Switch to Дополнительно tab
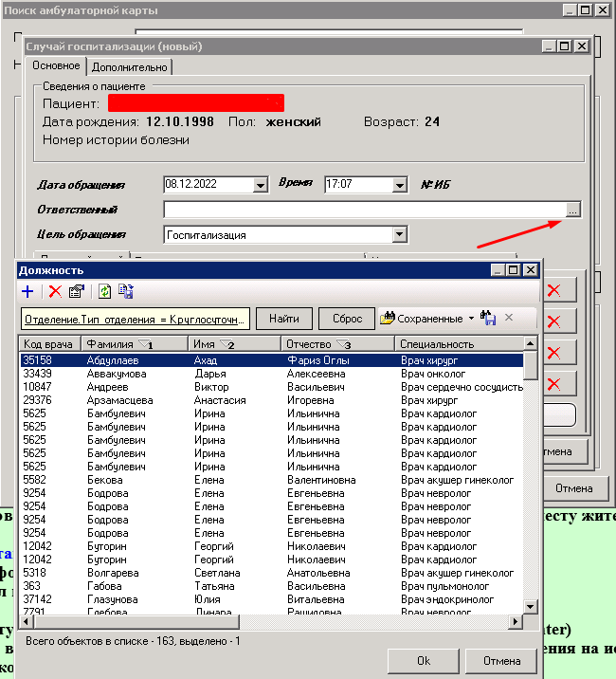This screenshot has height=679, width=616. coord(130,67)
